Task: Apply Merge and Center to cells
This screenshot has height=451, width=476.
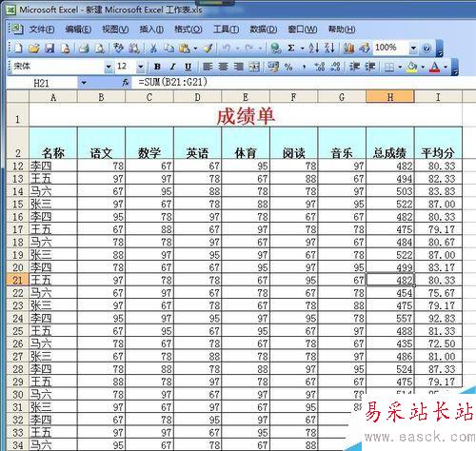Action: (254, 67)
